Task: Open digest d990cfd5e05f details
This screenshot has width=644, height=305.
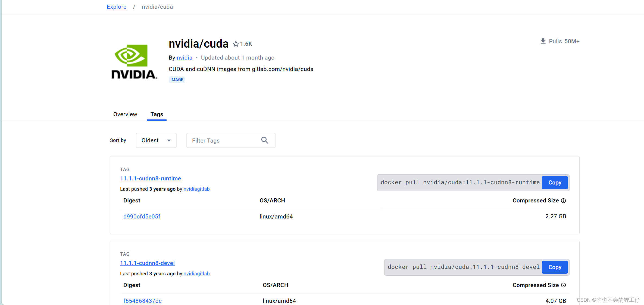Action: coord(142,216)
